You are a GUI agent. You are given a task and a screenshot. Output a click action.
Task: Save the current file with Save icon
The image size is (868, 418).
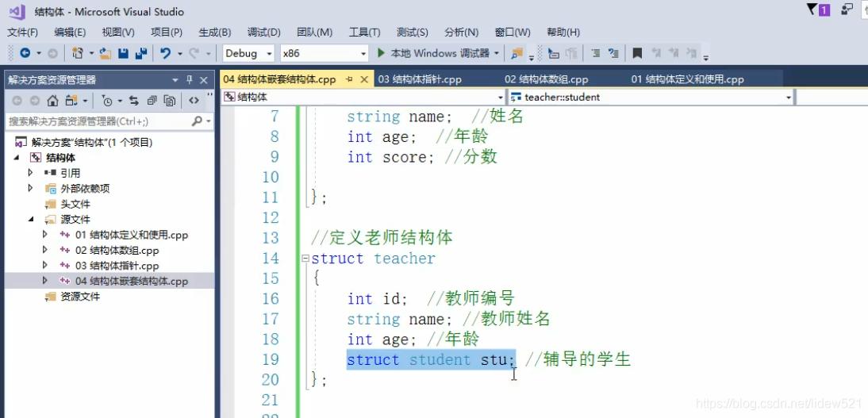click(124, 53)
